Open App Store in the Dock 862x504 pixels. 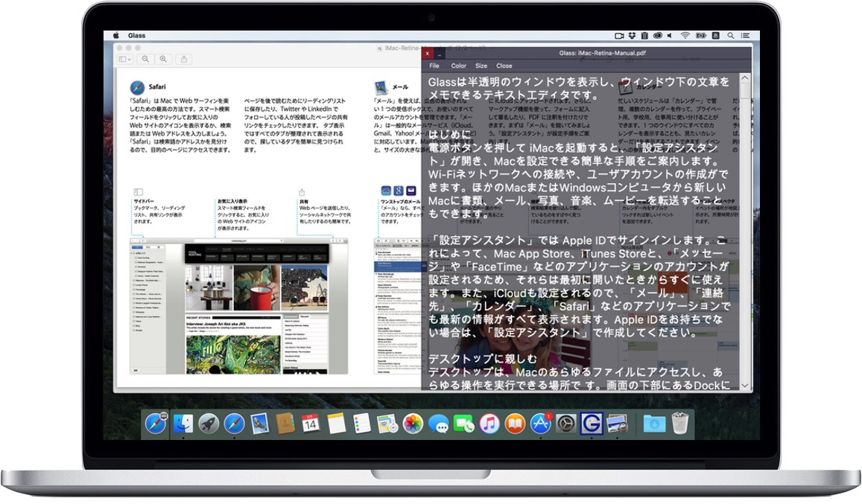tap(540, 424)
